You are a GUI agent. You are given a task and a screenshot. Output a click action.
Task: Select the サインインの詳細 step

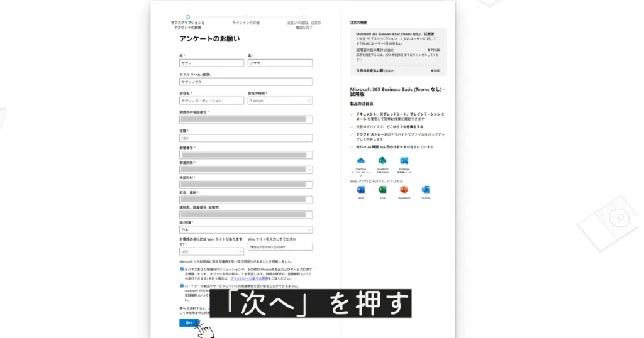click(245, 22)
